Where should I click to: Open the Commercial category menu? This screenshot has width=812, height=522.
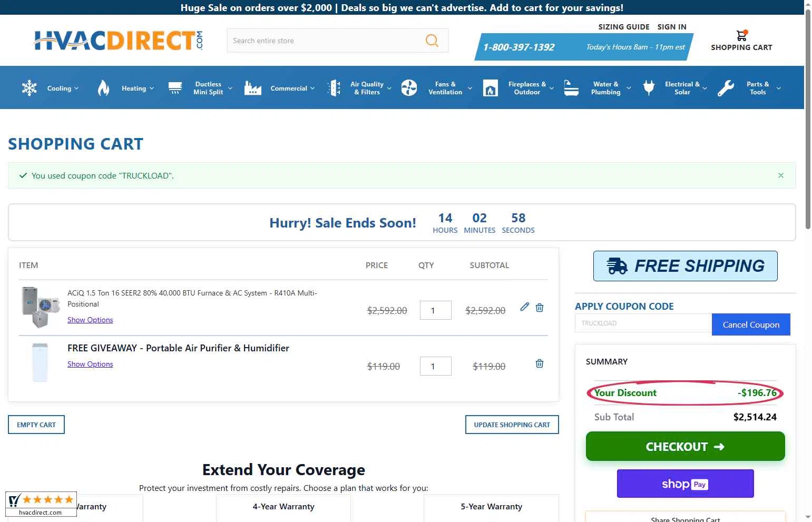pyautogui.click(x=289, y=88)
